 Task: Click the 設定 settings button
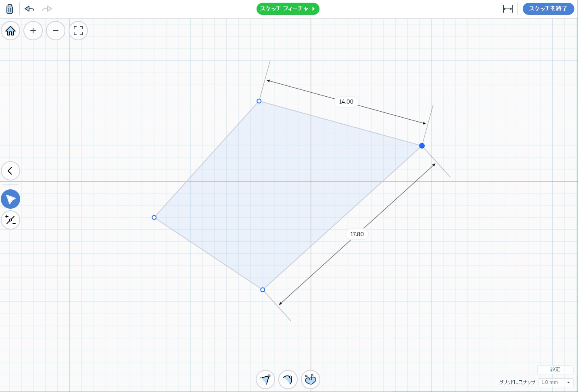[555, 369]
